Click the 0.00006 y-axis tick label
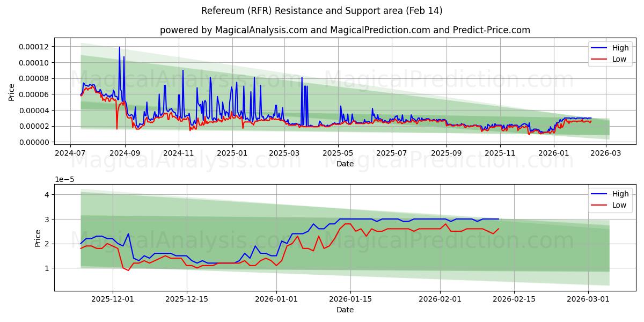This screenshot has width=644, height=322. 34,94
